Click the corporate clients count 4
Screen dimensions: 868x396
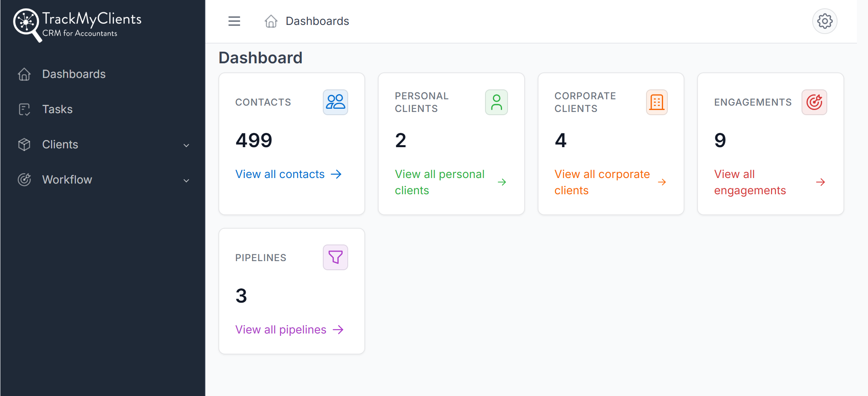561,140
